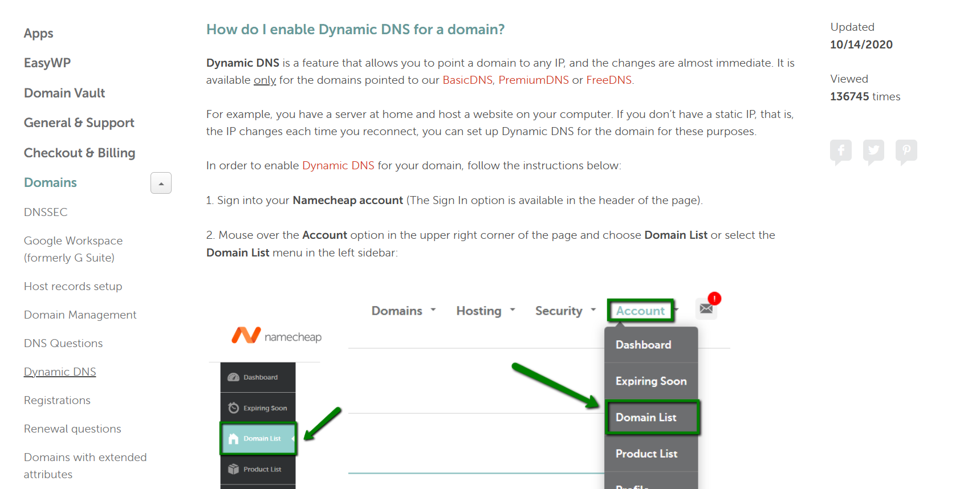The image size is (980, 489).
Task: Share article on Twitter icon
Action: (x=873, y=152)
